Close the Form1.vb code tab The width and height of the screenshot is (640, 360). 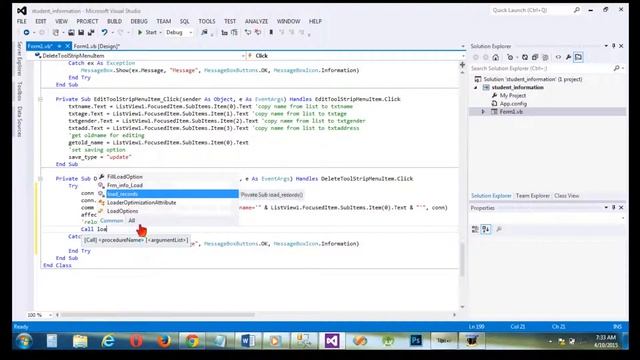[x=67, y=46]
